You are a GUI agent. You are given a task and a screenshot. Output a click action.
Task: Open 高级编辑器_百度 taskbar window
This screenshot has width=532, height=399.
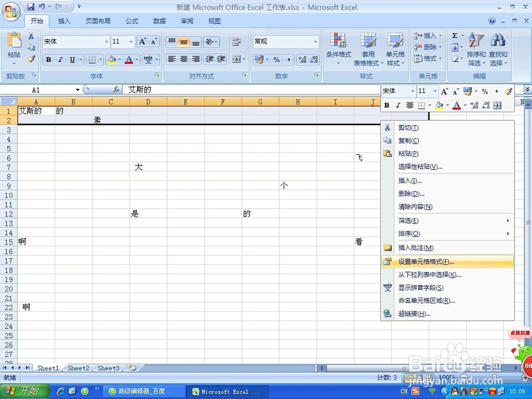(x=145, y=391)
